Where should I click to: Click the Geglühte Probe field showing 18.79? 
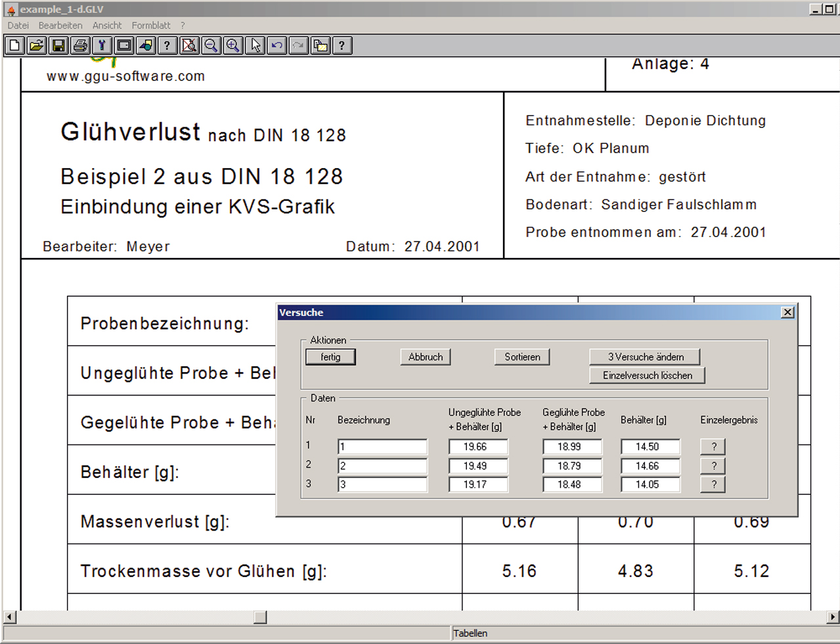(x=572, y=466)
